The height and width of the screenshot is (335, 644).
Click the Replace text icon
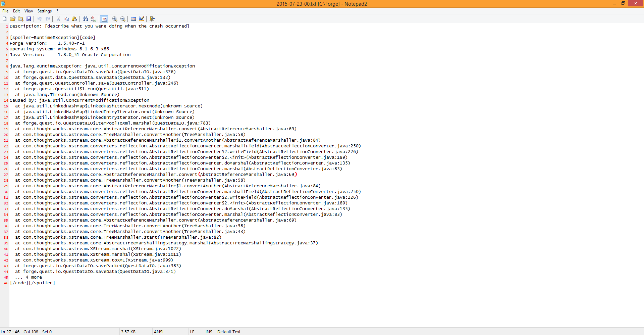[93, 19]
